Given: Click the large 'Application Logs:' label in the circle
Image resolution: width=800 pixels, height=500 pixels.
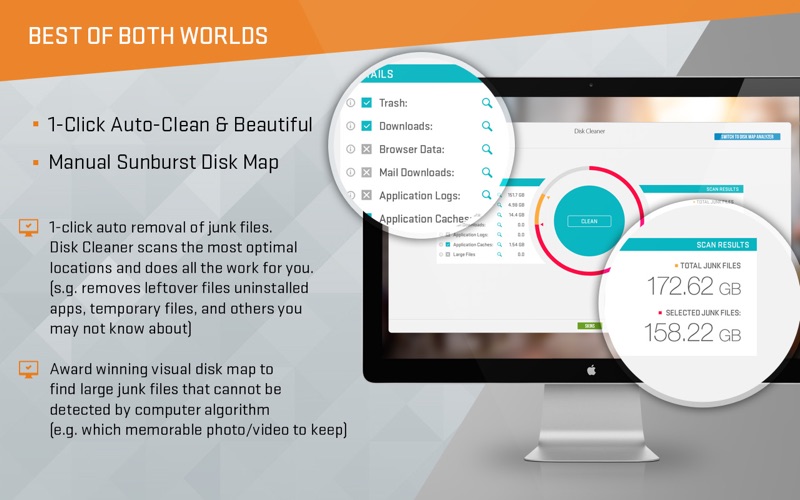Looking at the screenshot, I should click(x=419, y=195).
